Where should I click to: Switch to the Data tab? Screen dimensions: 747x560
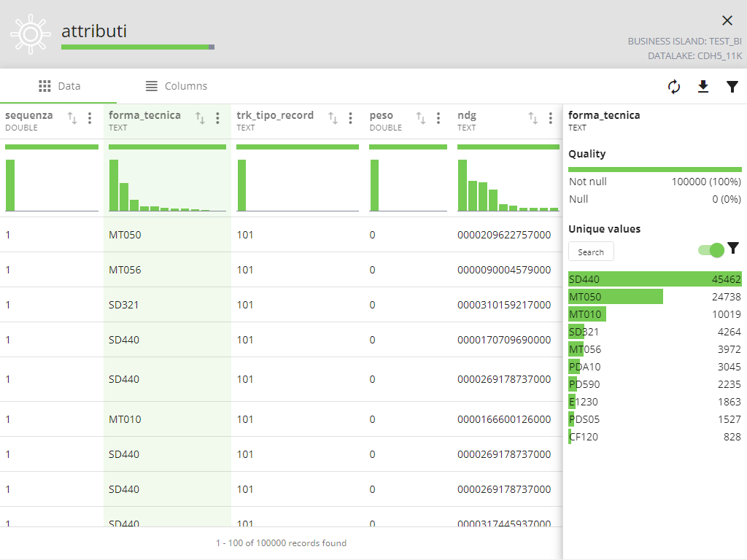pos(59,86)
